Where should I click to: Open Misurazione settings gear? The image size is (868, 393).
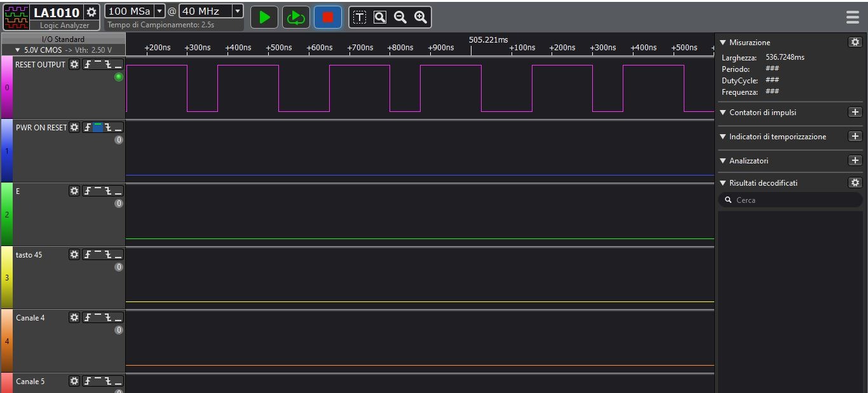tap(855, 42)
